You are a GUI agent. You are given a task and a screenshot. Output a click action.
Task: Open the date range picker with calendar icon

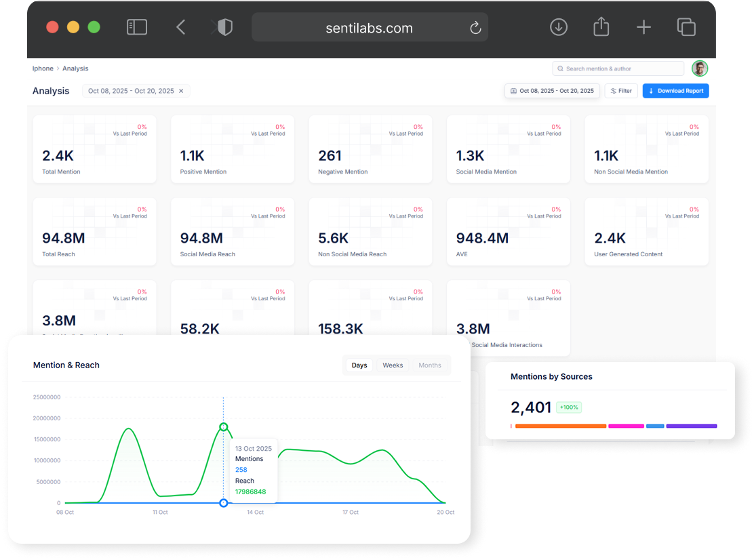(x=552, y=91)
